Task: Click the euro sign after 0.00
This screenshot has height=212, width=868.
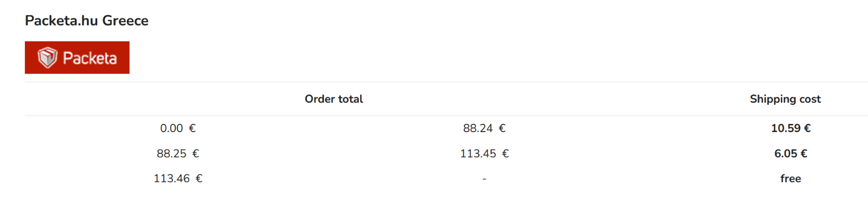Action: click(192, 128)
